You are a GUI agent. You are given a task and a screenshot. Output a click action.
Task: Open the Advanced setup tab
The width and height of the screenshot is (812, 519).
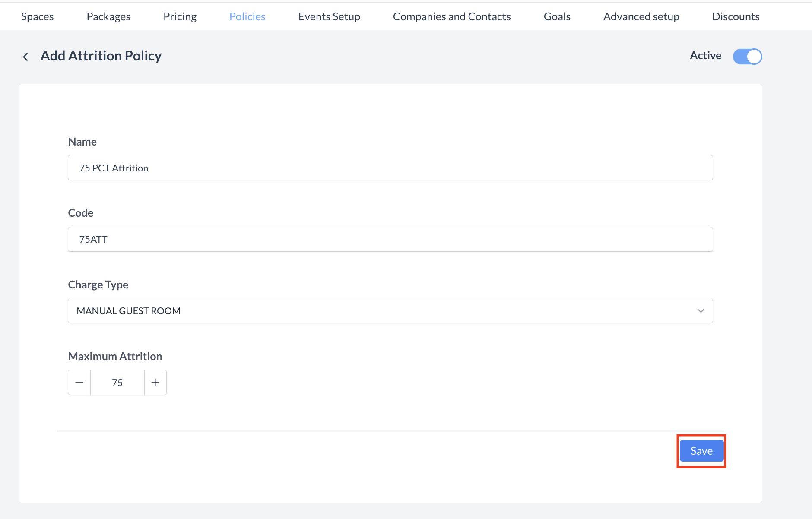coord(641,16)
